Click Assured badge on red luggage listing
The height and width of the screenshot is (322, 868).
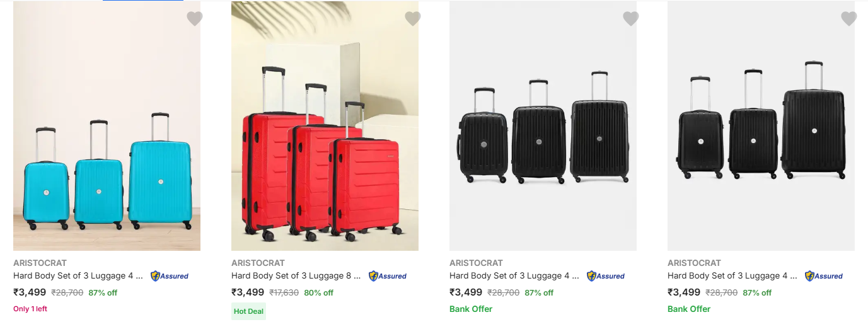pyautogui.click(x=388, y=276)
